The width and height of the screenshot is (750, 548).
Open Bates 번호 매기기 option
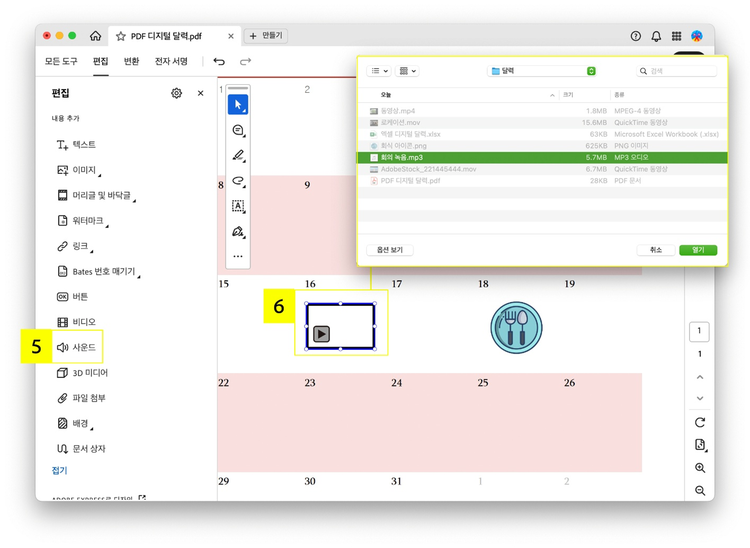[99, 271]
